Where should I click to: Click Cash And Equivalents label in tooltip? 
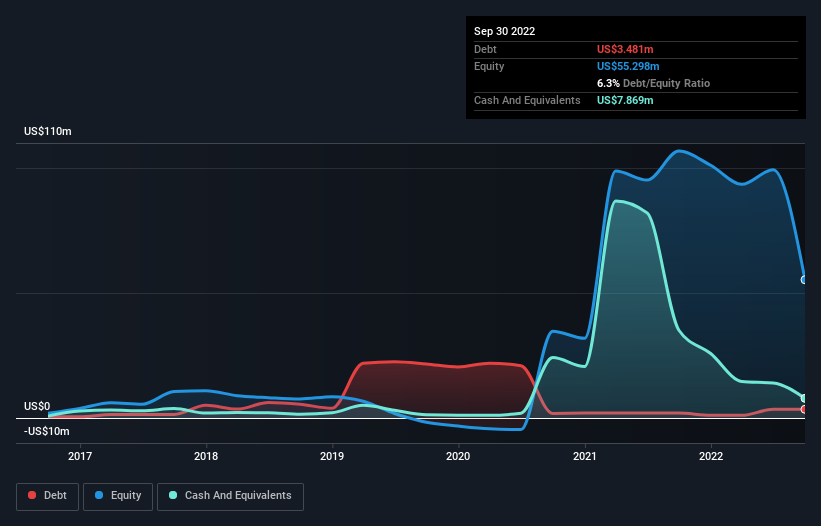point(527,100)
